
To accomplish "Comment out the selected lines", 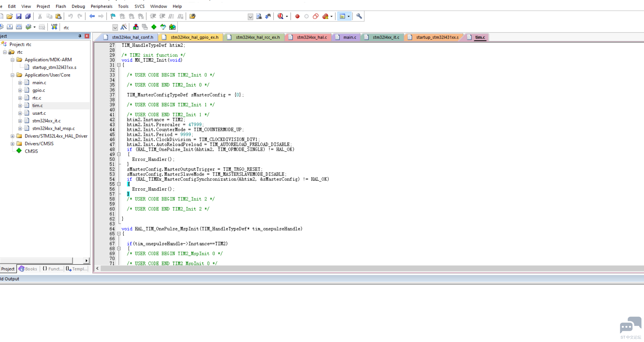I will (171, 16).
